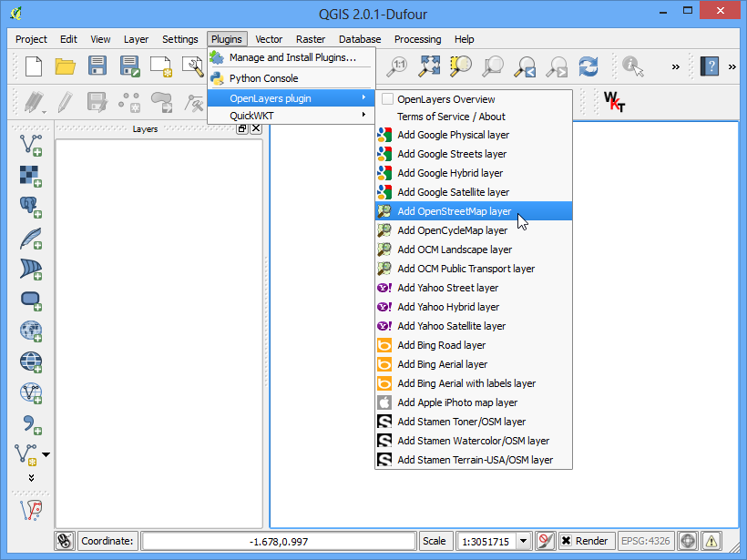Open Terms of Service / About
The height and width of the screenshot is (560, 747).
(474, 117)
